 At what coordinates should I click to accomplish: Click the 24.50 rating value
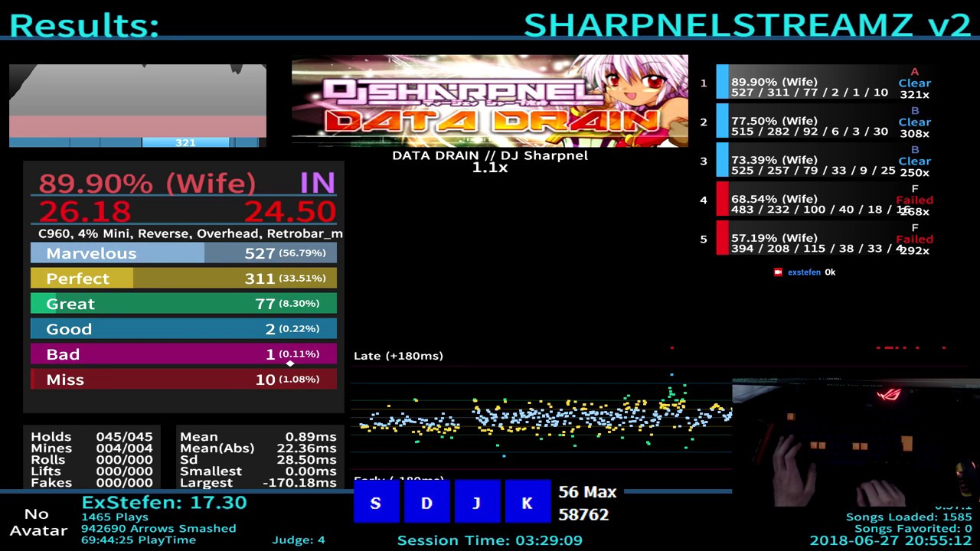[290, 212]
